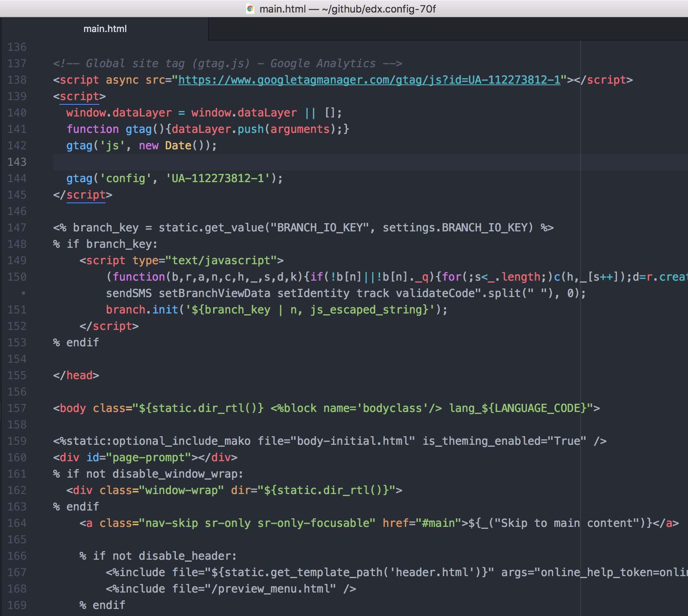The height and width of the screenshot is (616, 688).
Task: Click 'setBranchViewData' in the wrapped line
Action: click(x=215, y=293)
